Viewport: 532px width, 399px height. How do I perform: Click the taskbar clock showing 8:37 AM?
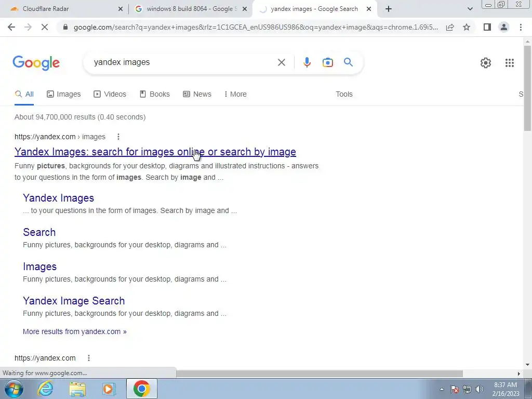pyautogui.click(x=506, y=389)
